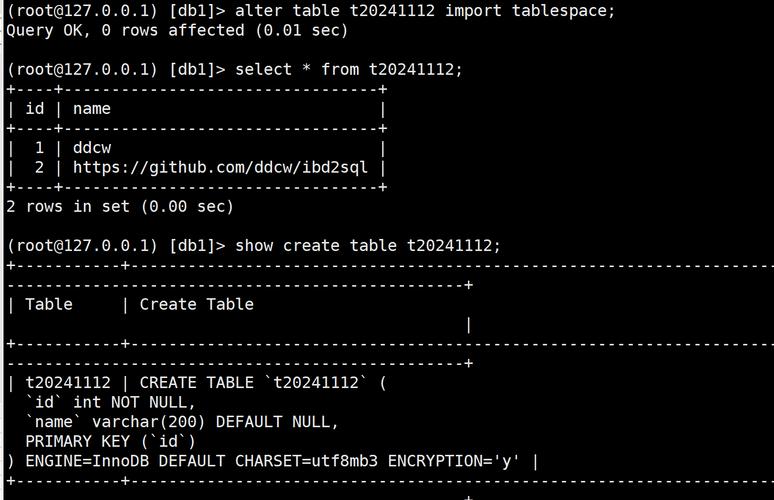Click the "ENCRYPTION='y'" option text
This screenshot has height=500, width=774.
(455, 461)
